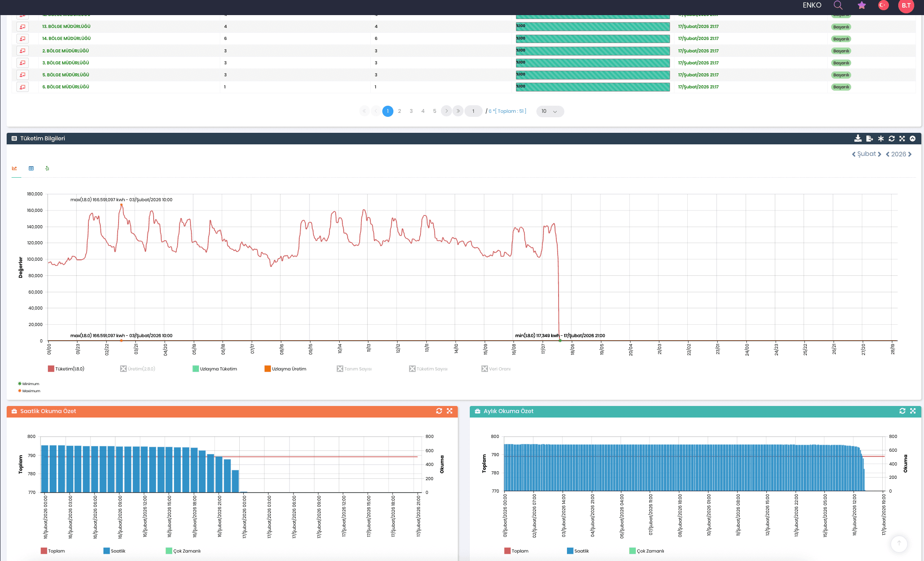Image resolution: width=924 pixels, height=561 pixels.
Task: Select the green pie chart view tab
Action: [x=47, y=168]
